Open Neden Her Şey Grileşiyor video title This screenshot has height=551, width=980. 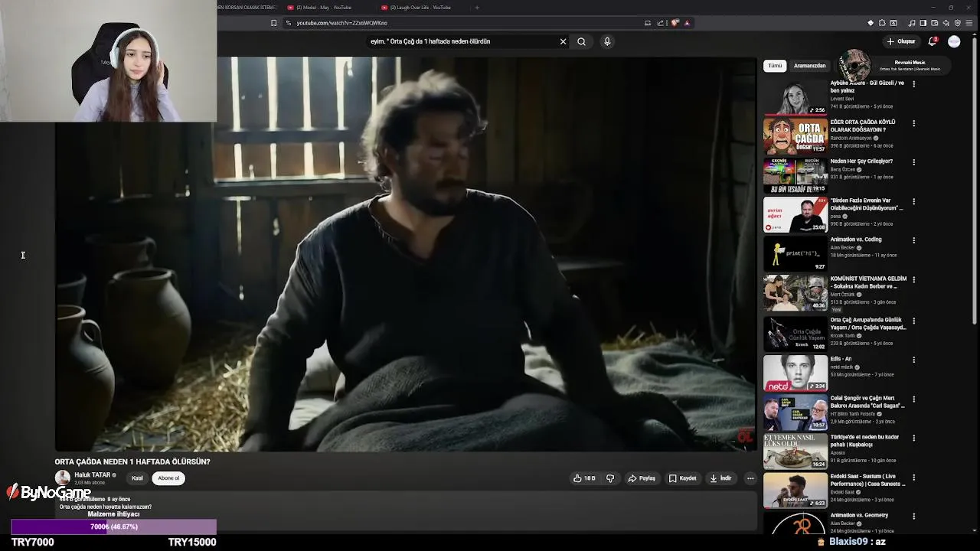(861, 161)
